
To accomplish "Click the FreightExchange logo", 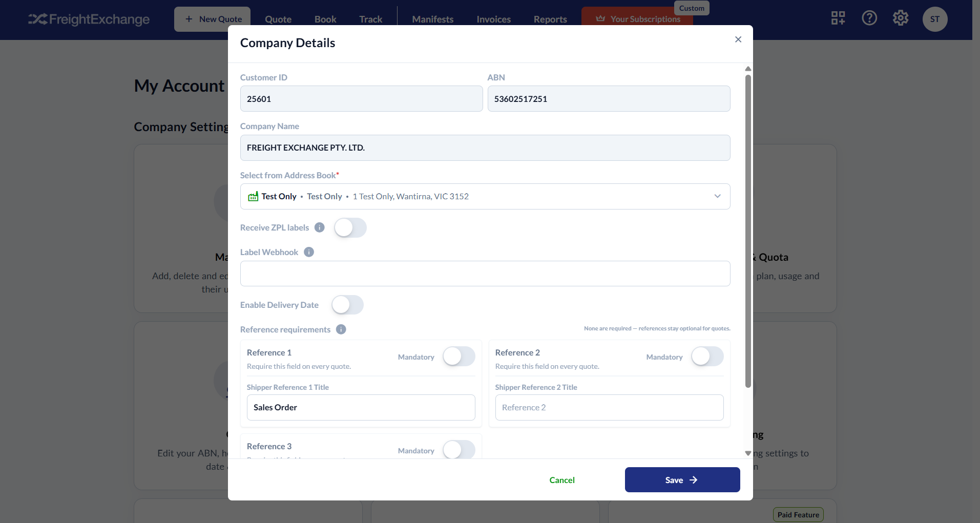I will 89,19.
